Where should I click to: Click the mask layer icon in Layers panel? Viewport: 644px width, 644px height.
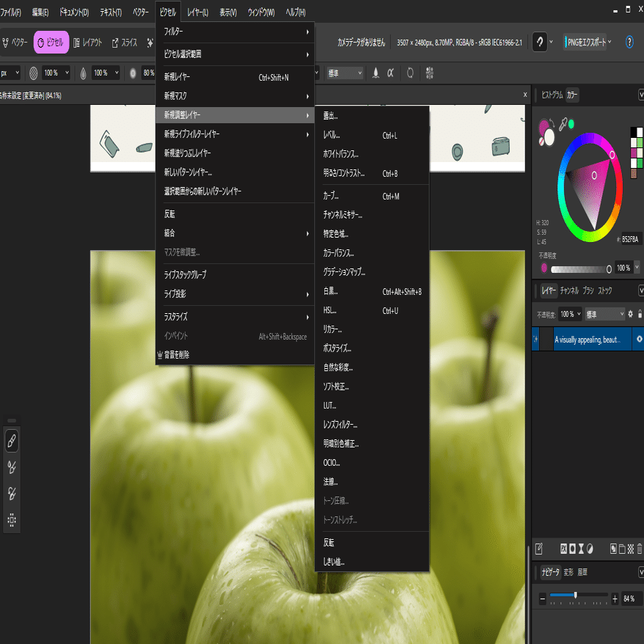pyautogui.click(x=573, y=549)
